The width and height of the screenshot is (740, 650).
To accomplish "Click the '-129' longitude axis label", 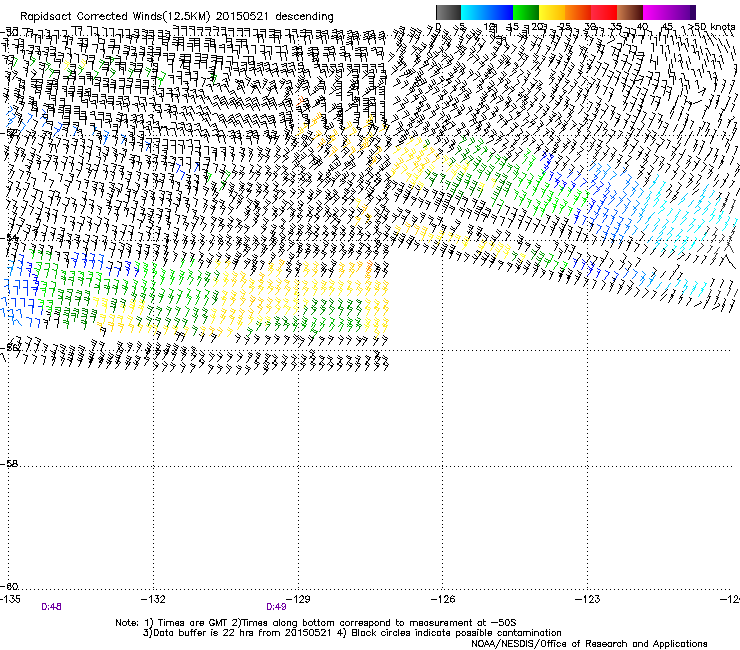I will click(298, 599).
